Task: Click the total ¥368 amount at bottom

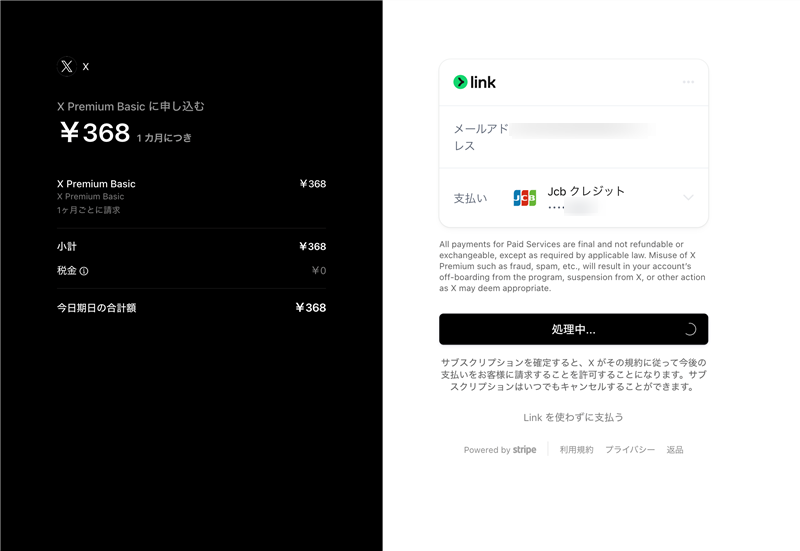Action: [x=311, y=308]
